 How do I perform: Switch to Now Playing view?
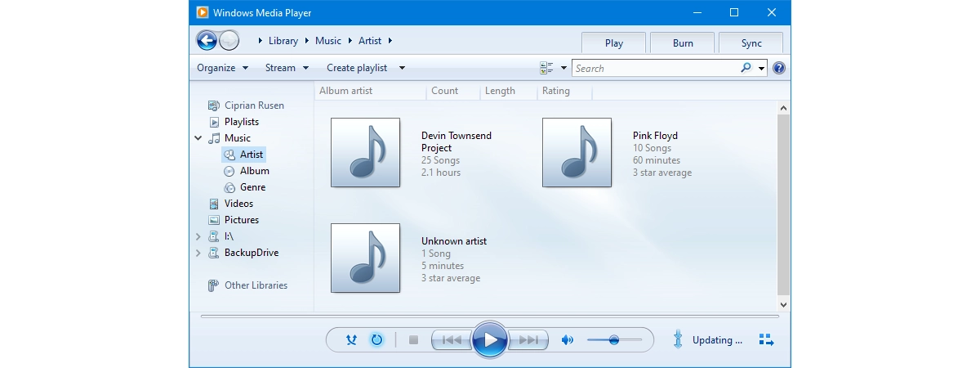766,339
